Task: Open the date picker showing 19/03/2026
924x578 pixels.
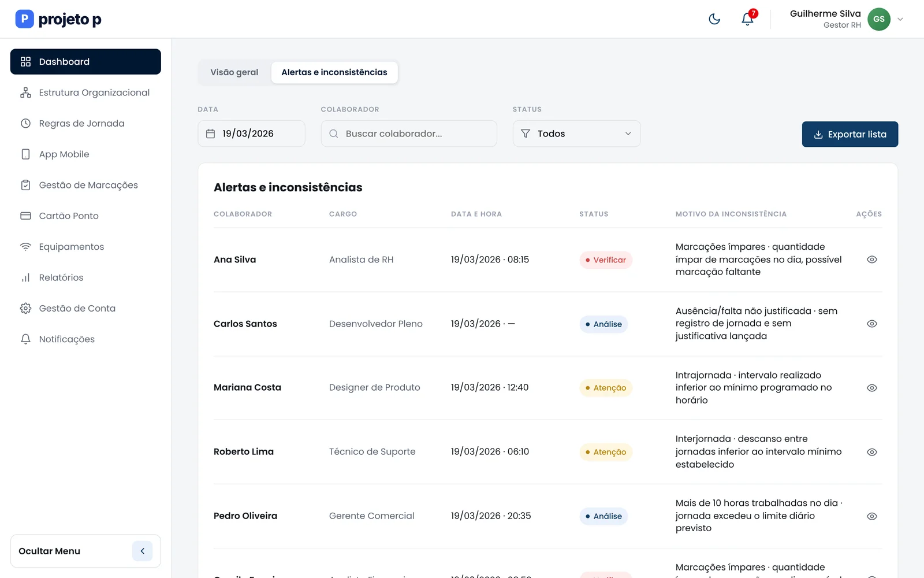Action: 251,134
